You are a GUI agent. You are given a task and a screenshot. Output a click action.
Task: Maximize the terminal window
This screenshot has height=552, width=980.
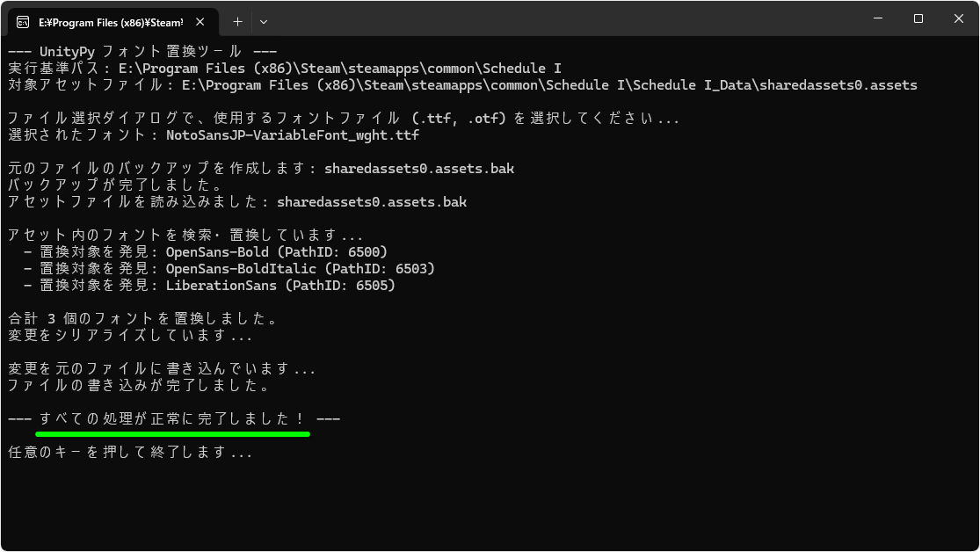click(918, 18)
